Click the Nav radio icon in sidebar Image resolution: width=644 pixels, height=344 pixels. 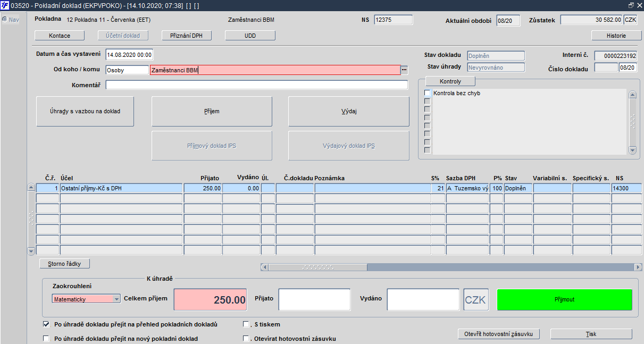[4, 20]
